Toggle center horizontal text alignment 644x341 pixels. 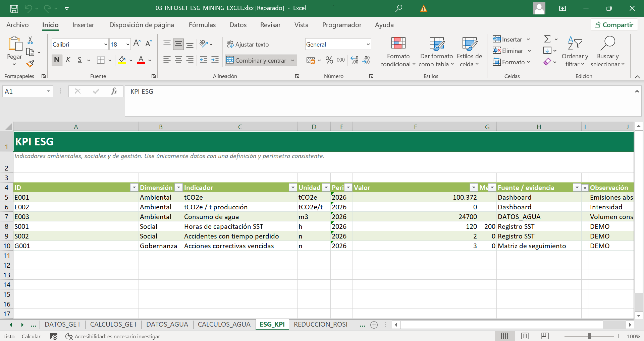tap(178, 60)
